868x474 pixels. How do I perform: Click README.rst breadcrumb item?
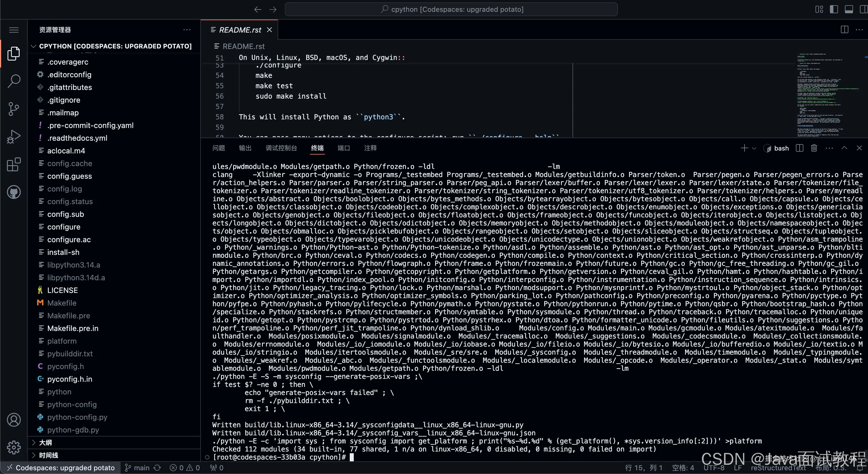tap(240, 46)
